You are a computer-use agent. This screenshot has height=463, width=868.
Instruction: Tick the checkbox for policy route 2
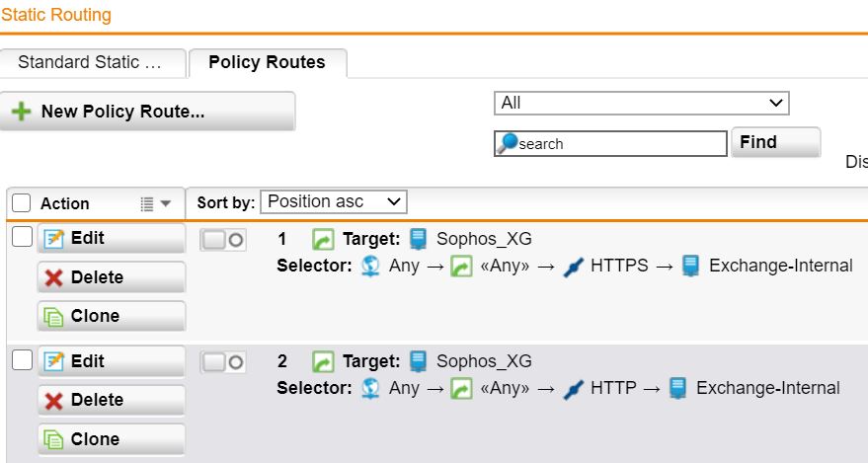click(x=22, y=360)
